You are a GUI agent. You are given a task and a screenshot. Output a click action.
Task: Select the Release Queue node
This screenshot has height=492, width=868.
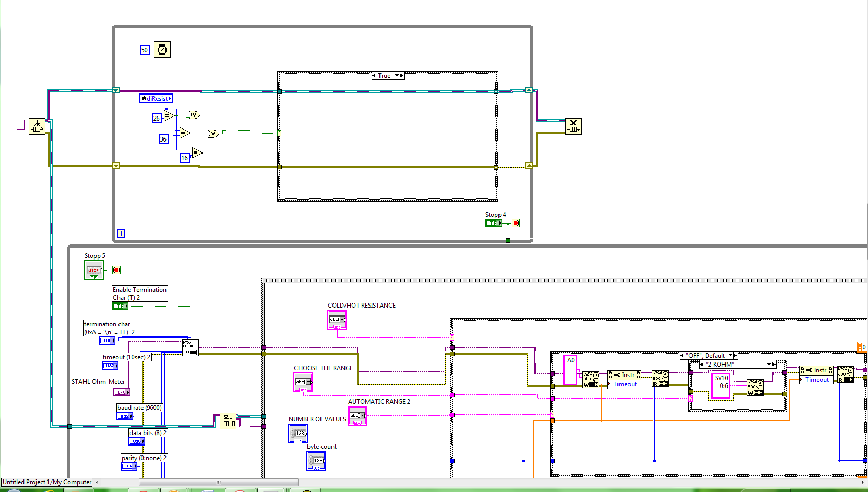573,126
